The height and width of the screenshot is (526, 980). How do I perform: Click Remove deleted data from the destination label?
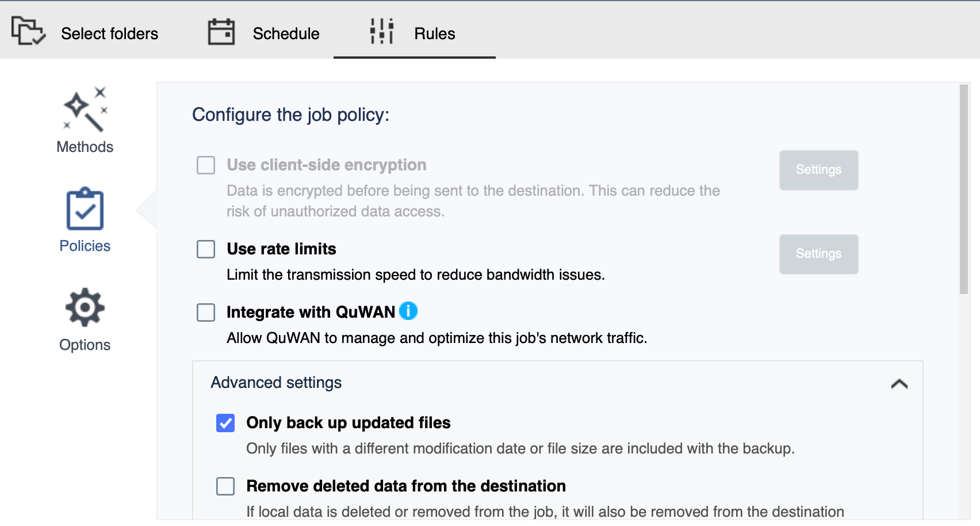pyautogui.click(x=406, y=486)
